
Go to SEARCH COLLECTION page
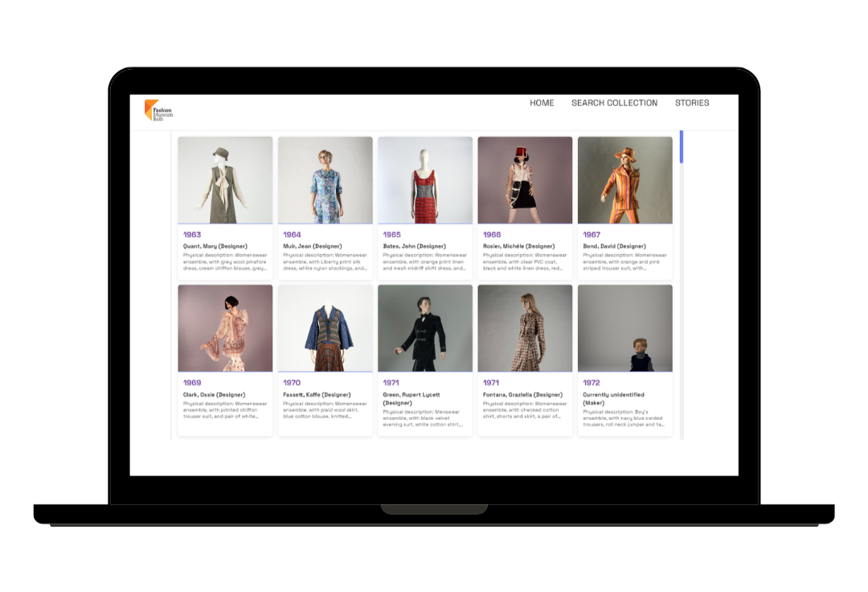(614, 103)
